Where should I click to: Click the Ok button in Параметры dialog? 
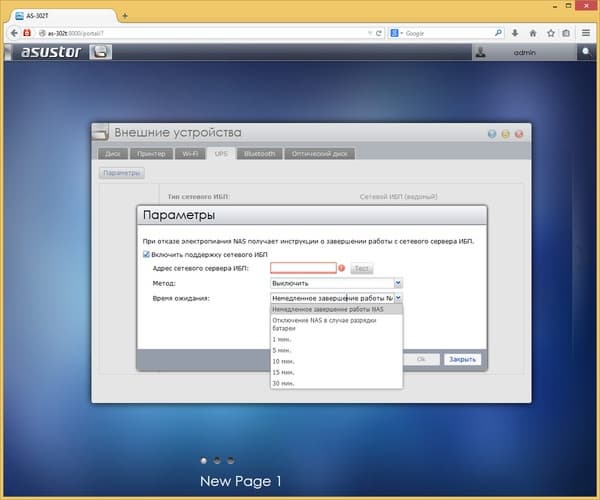[421, 359]
